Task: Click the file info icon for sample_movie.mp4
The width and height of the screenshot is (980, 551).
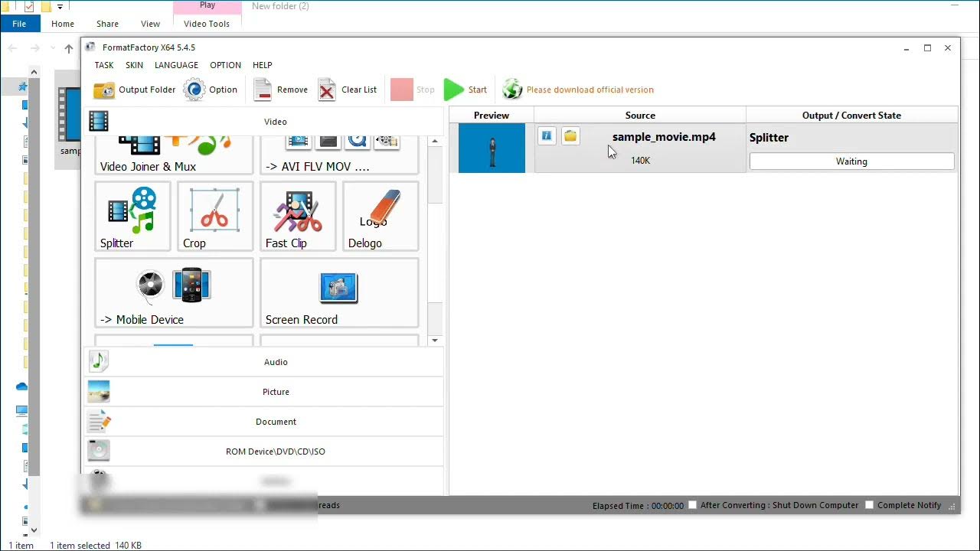Action: (x=547, y=136)
